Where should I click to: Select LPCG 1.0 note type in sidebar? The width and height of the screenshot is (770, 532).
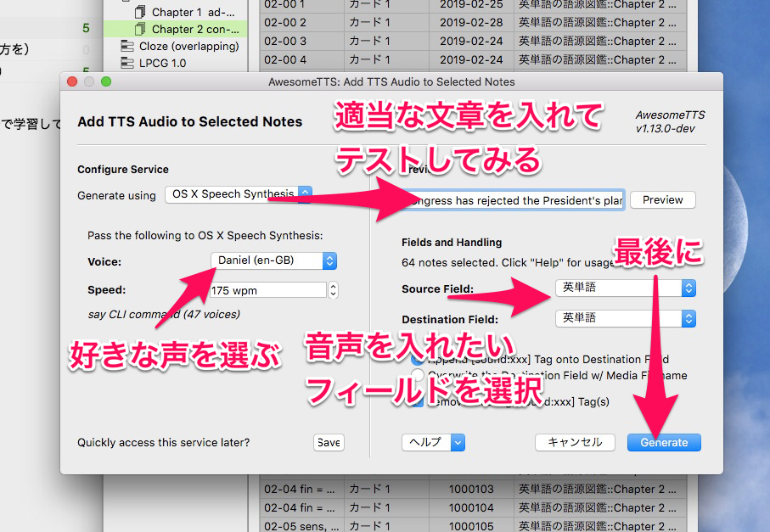coord(176,63)
